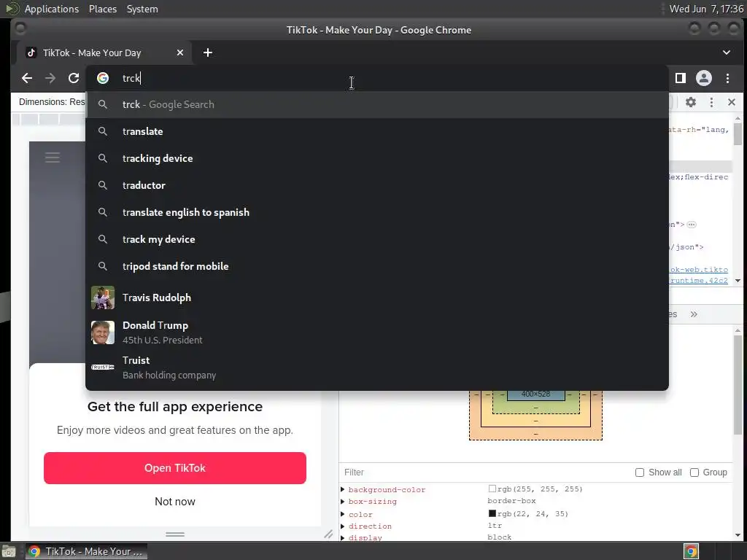The image size is (747, 560).
Task: Expand the box-sizing property
Action: click(343, 502)
